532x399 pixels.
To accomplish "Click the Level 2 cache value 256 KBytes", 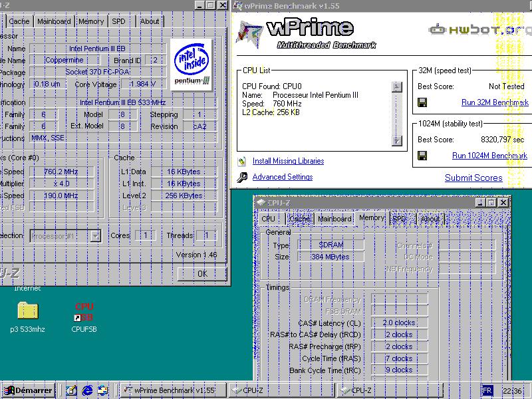I will click(x=184, y=196).
